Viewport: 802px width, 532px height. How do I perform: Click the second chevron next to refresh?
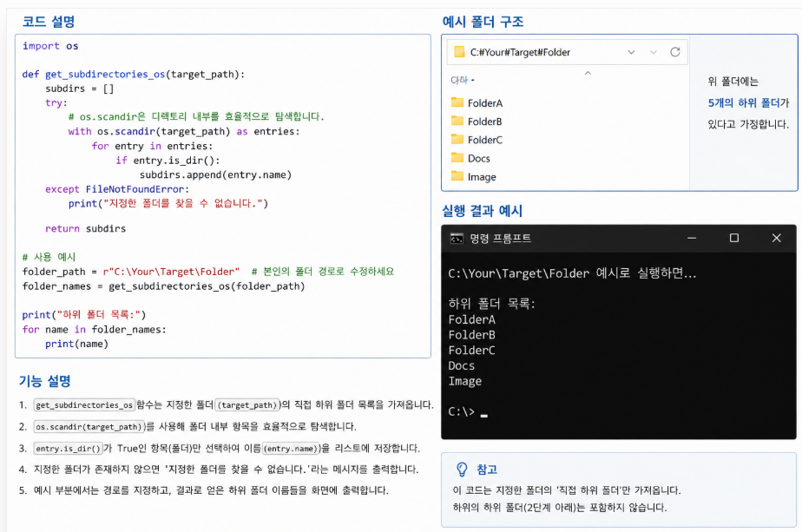click(654, 52)
